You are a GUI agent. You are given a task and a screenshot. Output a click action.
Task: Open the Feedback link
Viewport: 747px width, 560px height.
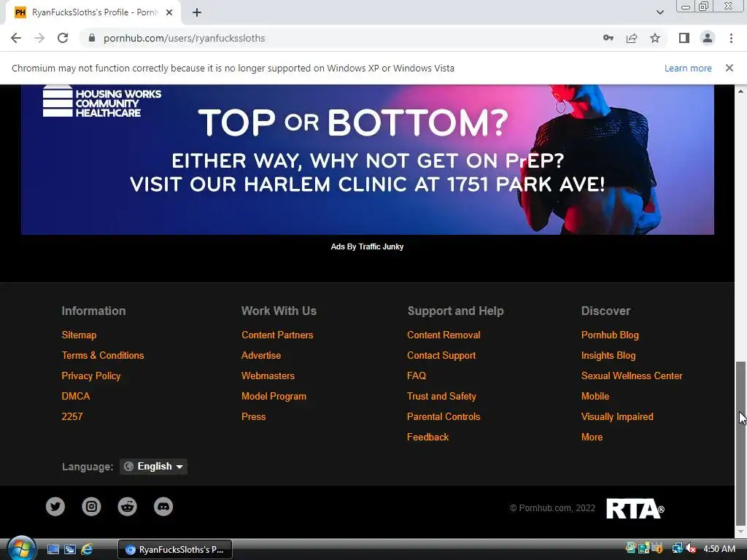[x=427, y=437]
